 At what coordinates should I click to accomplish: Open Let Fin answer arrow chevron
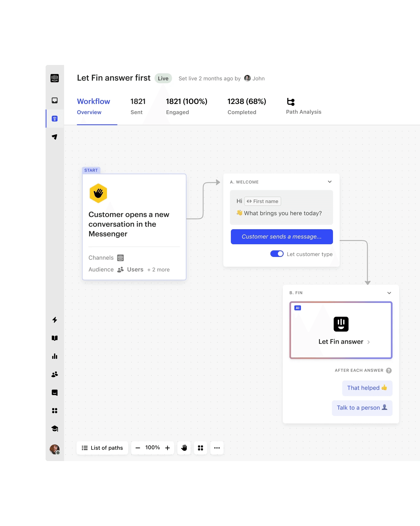(369, 342)
